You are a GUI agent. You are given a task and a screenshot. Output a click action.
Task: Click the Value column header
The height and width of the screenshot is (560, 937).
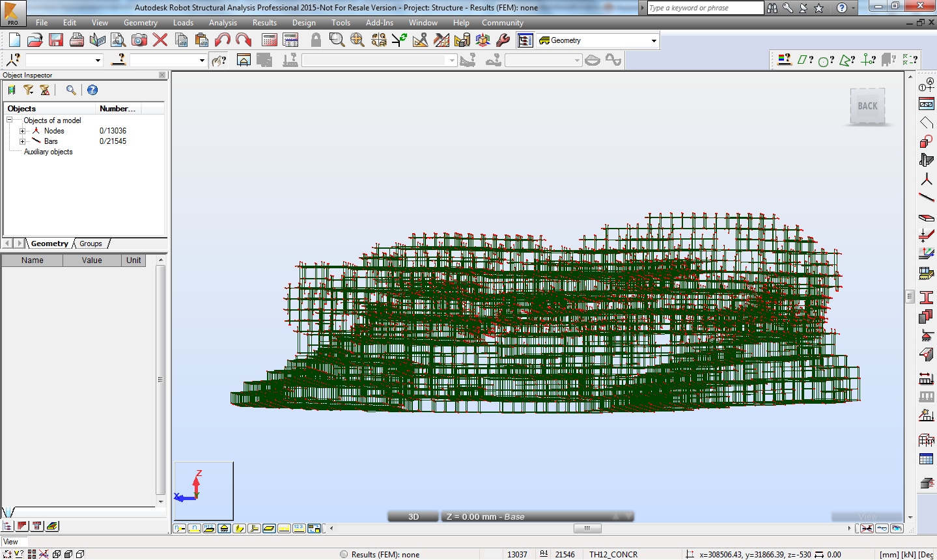pyautogui.click(x=92, y=260)
